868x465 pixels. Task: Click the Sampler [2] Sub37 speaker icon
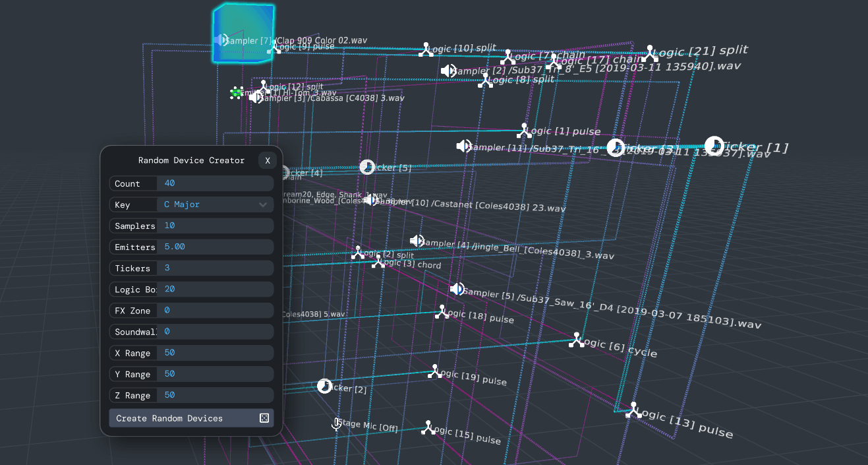click(x=448, y=71)
